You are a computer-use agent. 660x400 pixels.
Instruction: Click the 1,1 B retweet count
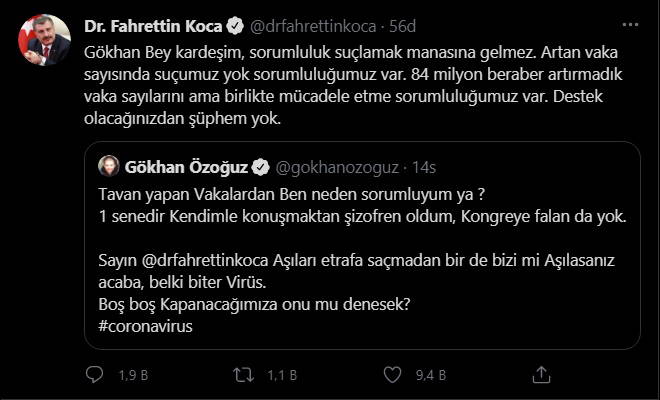tap(278, 376)
